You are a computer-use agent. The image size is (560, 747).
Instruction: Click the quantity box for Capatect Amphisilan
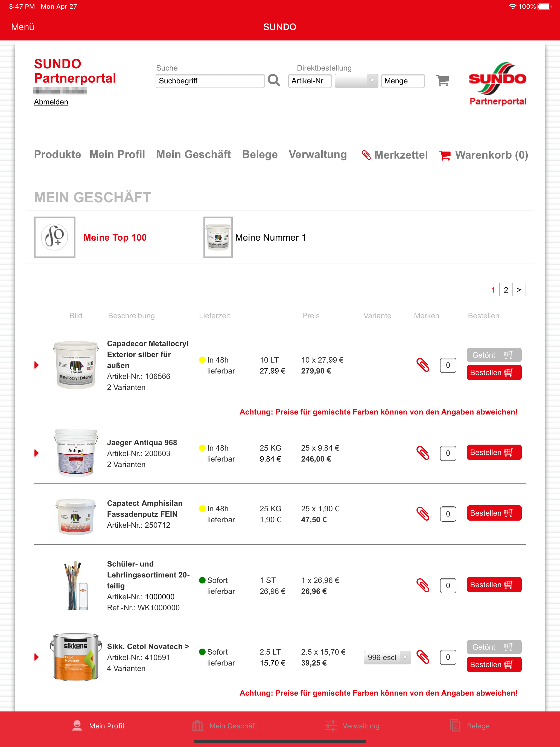click(448, 514)
